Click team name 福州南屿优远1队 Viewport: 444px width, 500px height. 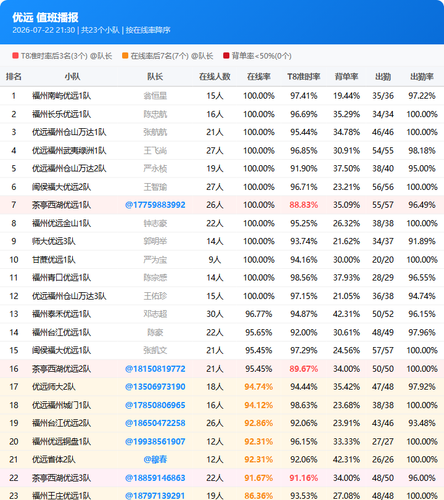click(x=61, y=96)
